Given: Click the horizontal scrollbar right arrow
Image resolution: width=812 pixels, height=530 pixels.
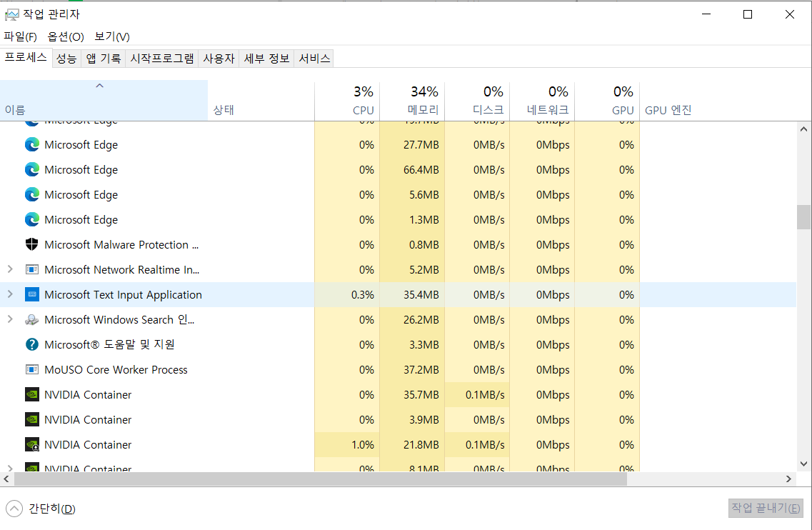Looking at the screenshot, I should pos(788,479).
